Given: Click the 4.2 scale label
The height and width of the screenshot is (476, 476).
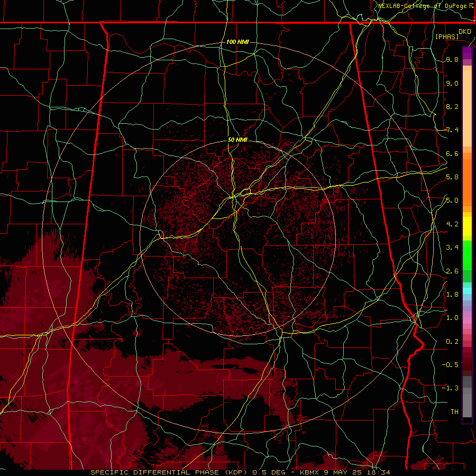Looking at the screenshot, I should click(452, 224).
